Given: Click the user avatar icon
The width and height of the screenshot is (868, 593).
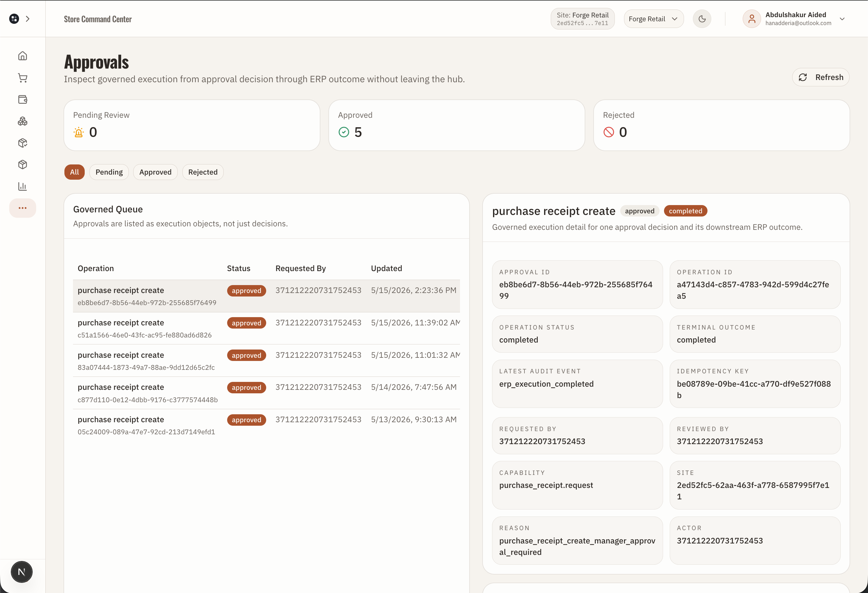Looking at the screenshot, I should click(752, 19).
